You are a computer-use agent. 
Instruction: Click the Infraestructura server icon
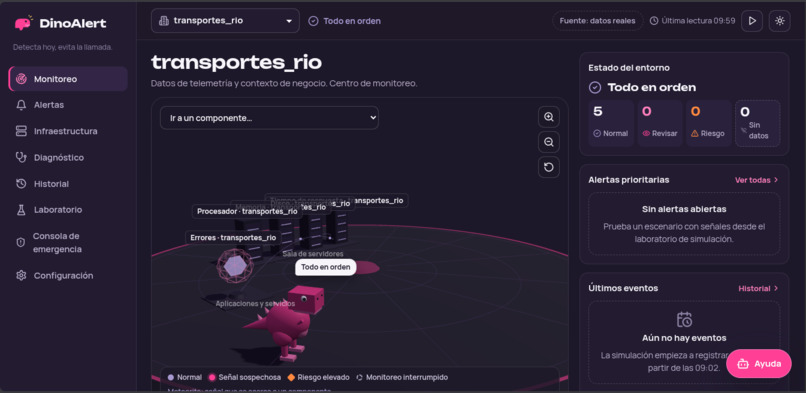pyautogui.click(x=21, y=131)
